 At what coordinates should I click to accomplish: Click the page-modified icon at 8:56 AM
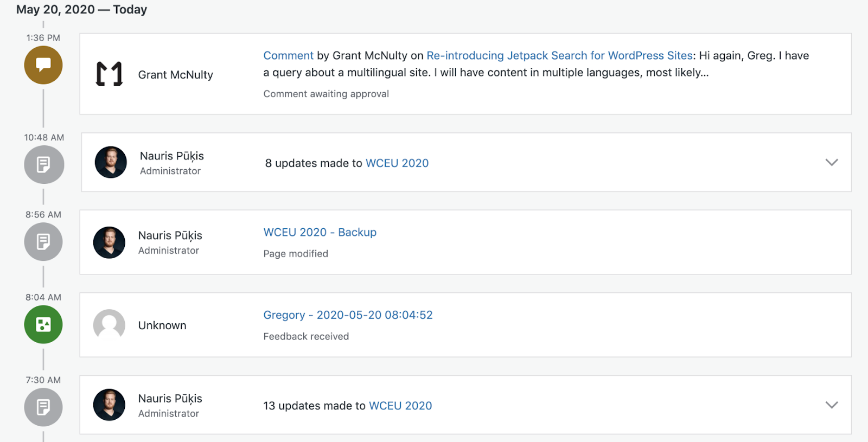pyautogui.click(x=43, y=242)
